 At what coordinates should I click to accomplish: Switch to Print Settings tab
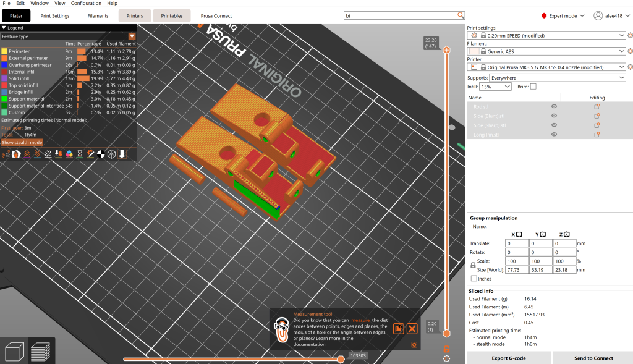click(x=55, y=15)
